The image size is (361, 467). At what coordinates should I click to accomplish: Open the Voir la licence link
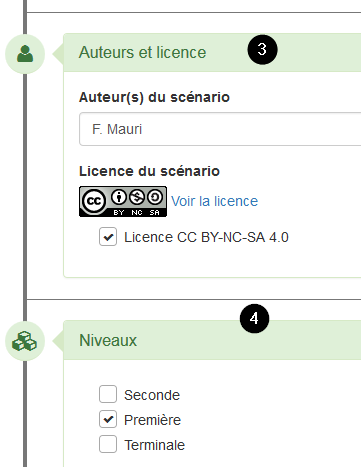tap(215, 201)
